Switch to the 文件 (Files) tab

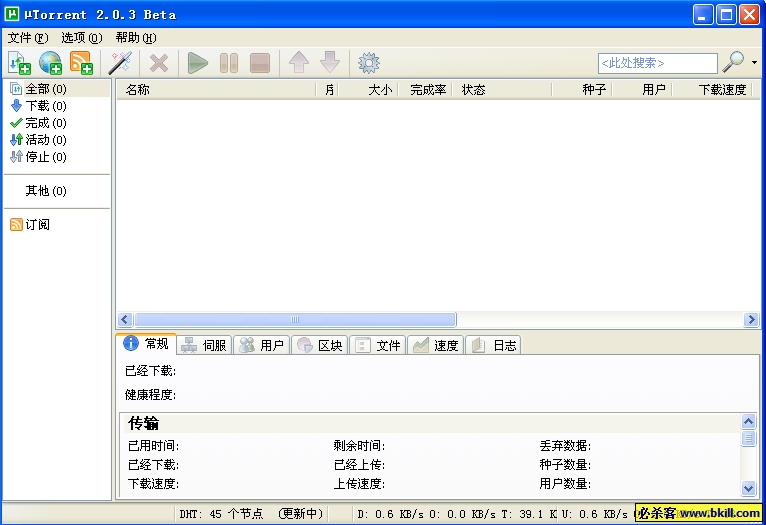[x=378, y=345]
